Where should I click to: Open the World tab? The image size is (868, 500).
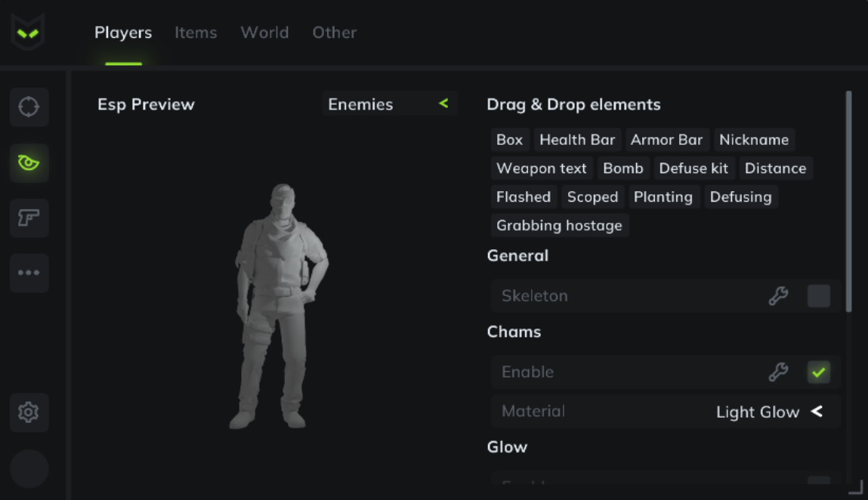264,32
